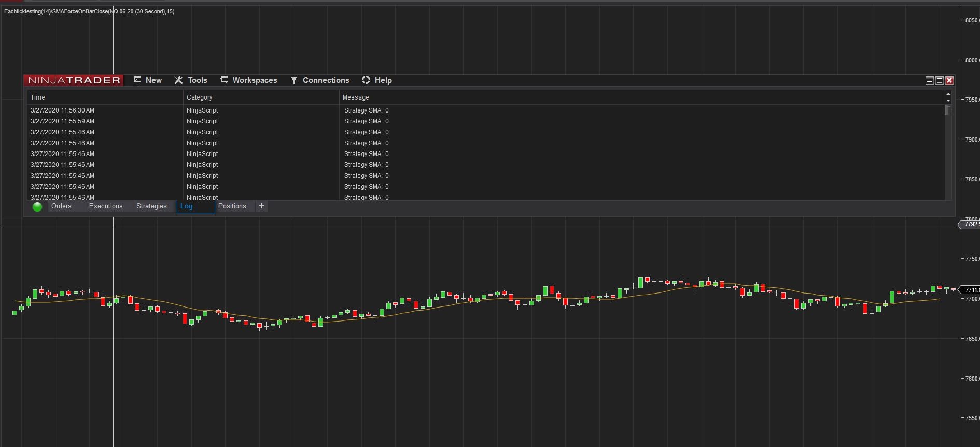
Task: Open the Connections menu
Action: click(x=320, y=80)
